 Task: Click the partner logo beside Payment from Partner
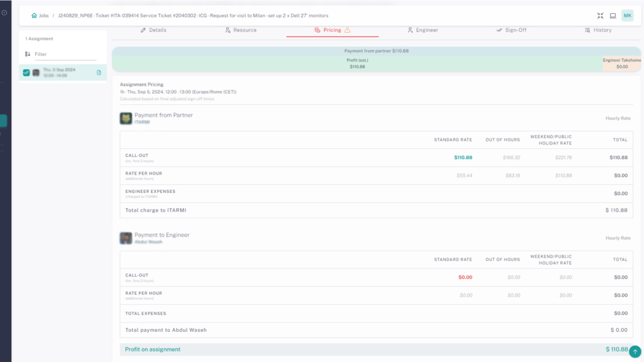click(125, 118)
